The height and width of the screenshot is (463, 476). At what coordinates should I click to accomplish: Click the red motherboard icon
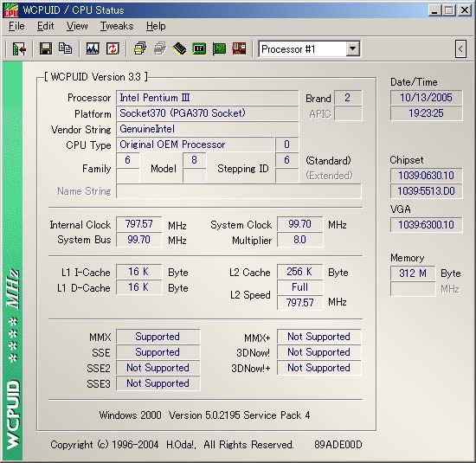click(239, 48)
